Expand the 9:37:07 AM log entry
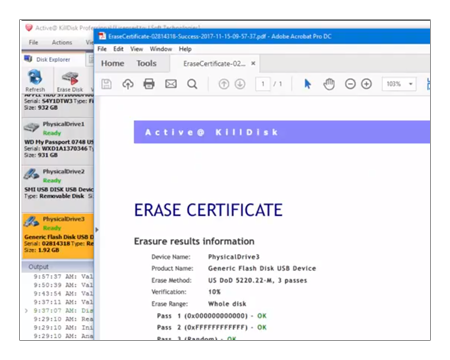Viewport: 450px width, 360px height. pos(26,311)
